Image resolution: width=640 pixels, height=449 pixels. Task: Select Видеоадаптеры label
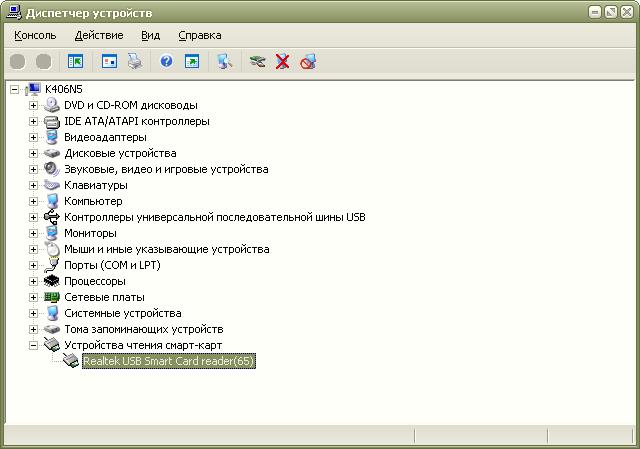[x=105, y=137]
